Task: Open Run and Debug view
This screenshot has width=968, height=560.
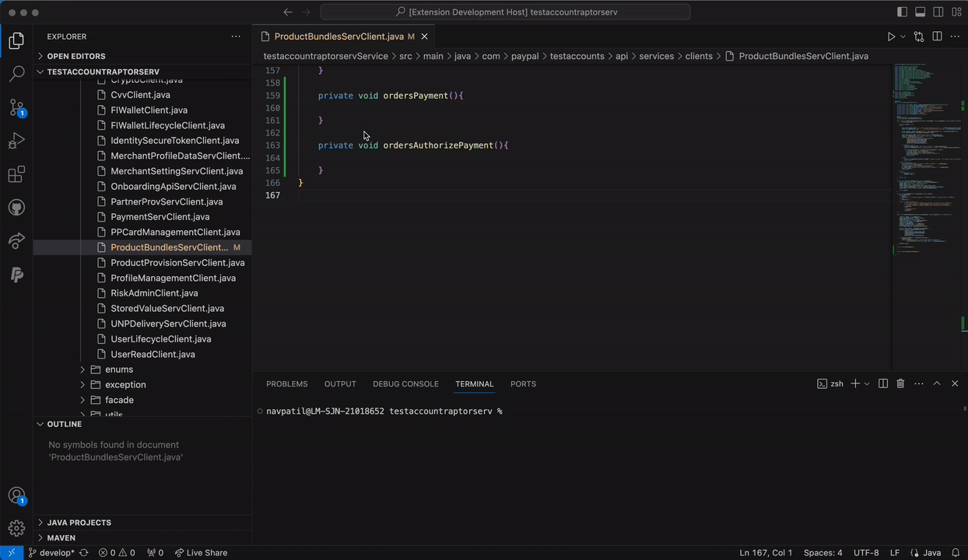Action: pyautogui.click(x=16, y=141)
